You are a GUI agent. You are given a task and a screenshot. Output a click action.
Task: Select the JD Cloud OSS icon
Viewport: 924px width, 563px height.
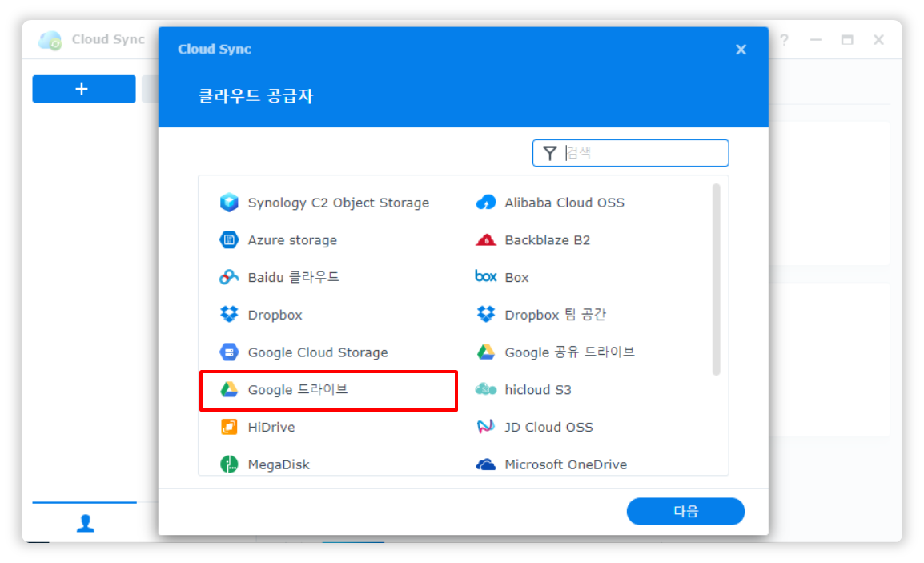click(485, 427)
